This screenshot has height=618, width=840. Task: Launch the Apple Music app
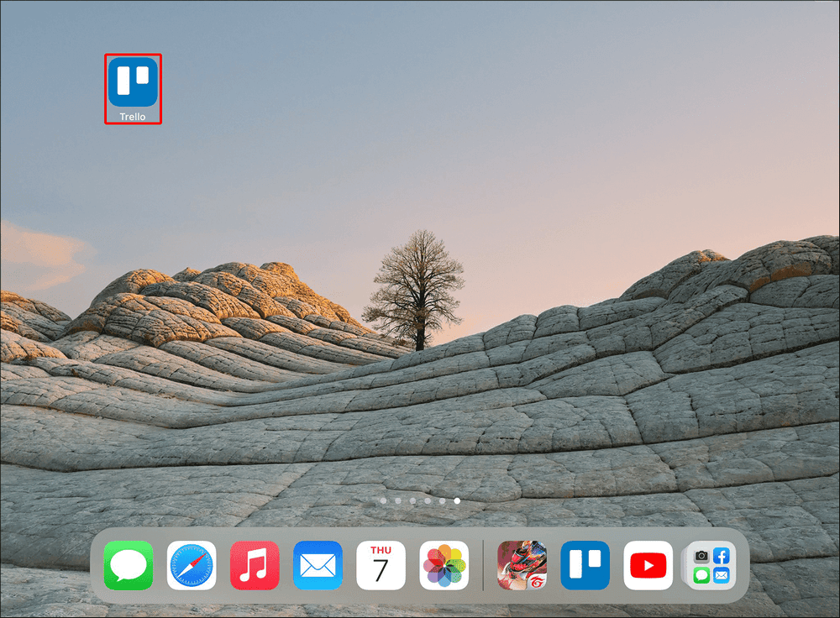pos(255,564)
